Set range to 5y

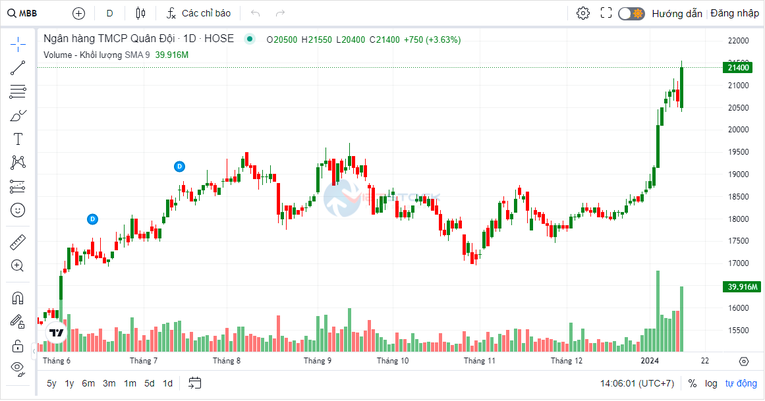(52, 383)
